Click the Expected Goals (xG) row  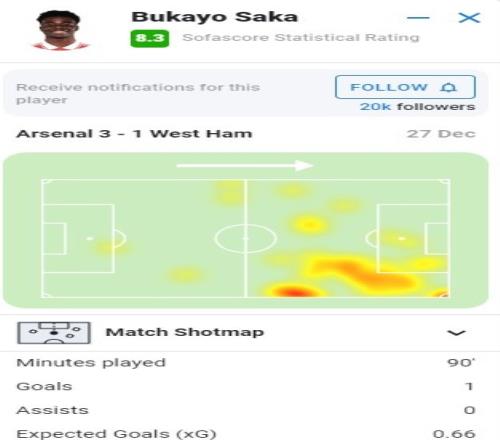coord(246,433)
